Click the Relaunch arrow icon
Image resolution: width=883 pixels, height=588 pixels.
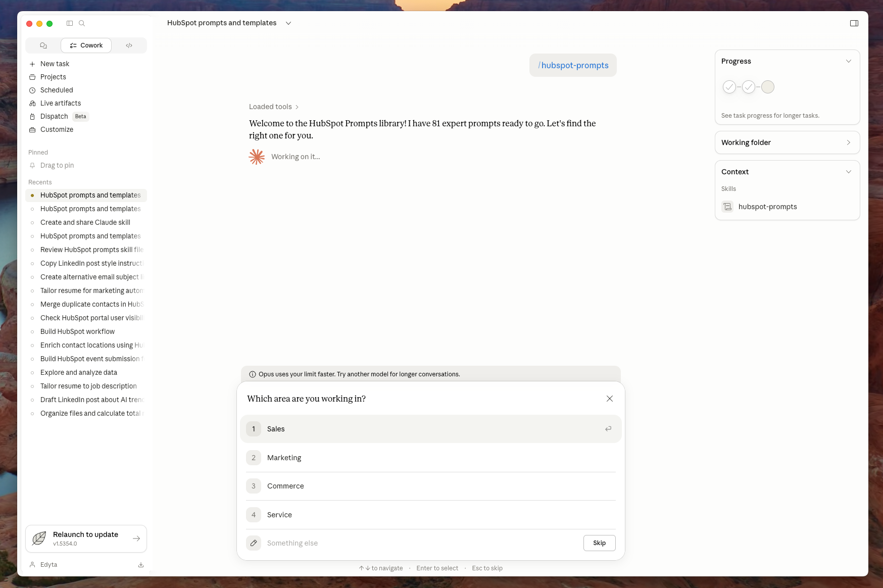click(136, 538)
